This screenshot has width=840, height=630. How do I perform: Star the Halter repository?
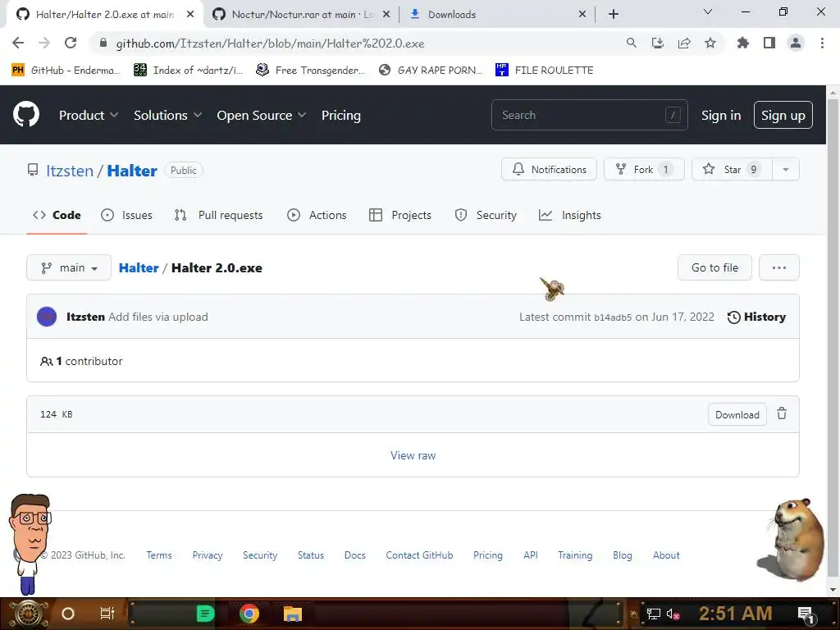[732, 169]
